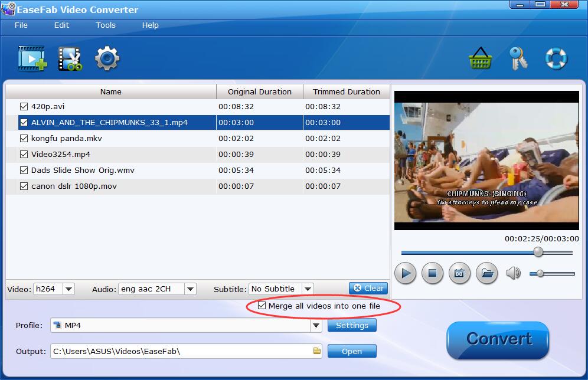Play the preview video
Viewport: 588px width, 380px height.
(x=406, y=273)
